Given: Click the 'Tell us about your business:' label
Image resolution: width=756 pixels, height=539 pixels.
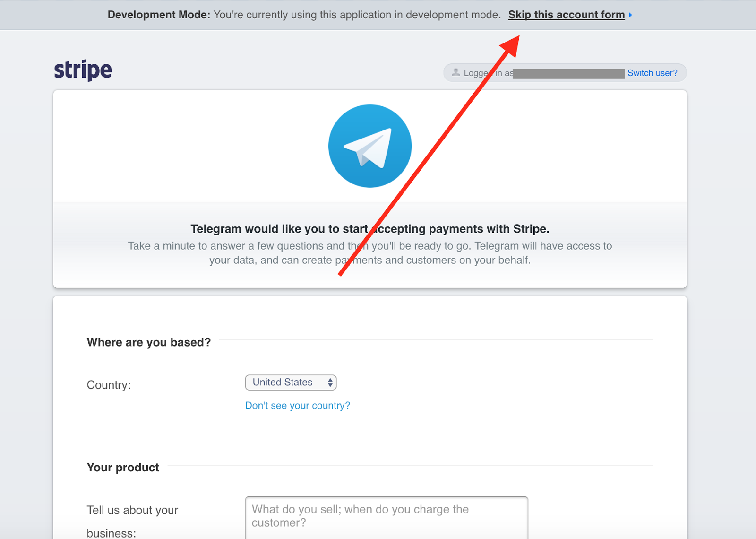Looking at the screenshot, I should point(133,522).
